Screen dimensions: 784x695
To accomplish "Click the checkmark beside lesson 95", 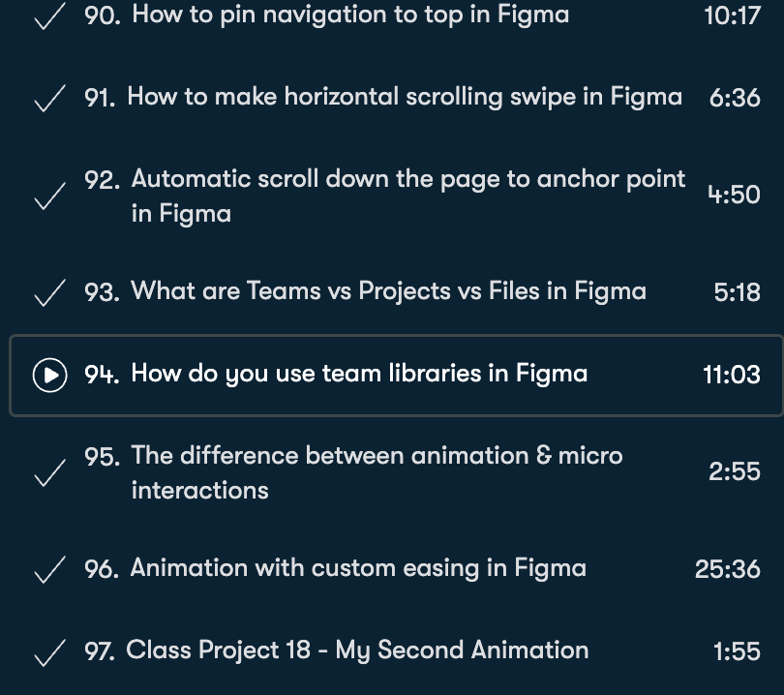I will click(x=49, y=473).
